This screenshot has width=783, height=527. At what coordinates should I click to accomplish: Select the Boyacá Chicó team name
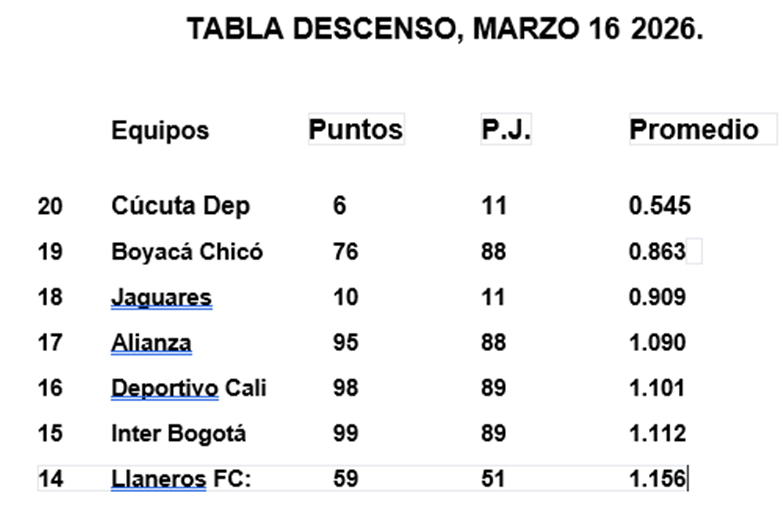coord(187,252)
